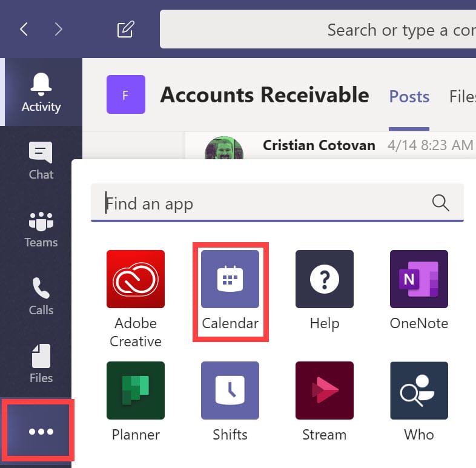Viewport: 476px width, 468px height.
Task: Start a new chat with compose icon
Action: point(126,29)
